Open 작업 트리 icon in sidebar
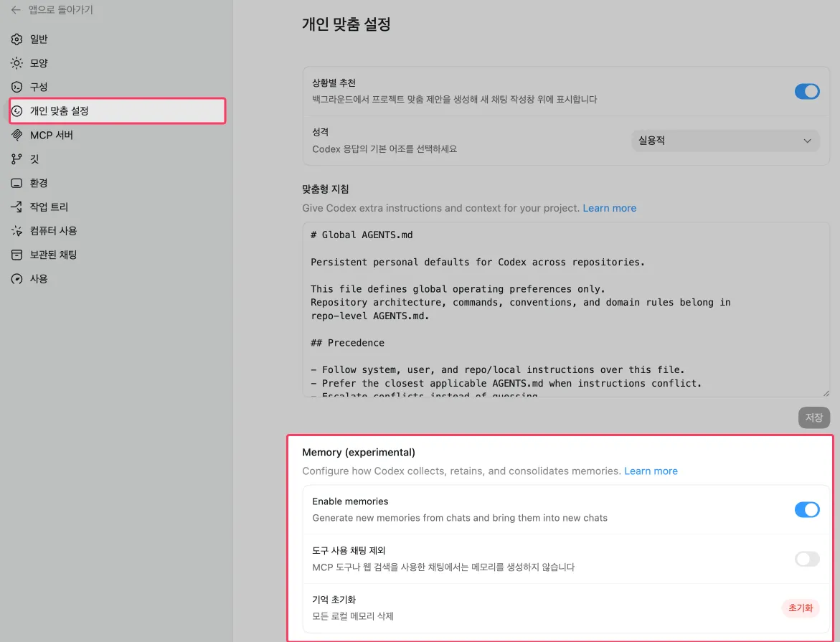 [x=17, y=207]
